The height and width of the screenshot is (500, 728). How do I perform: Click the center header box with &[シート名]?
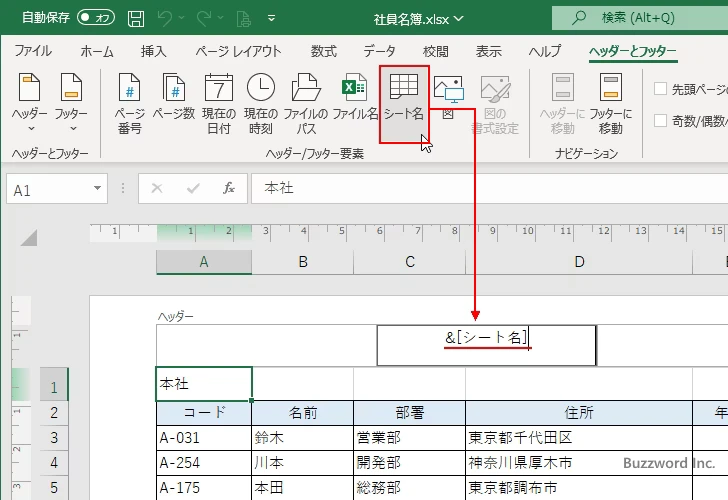486,345
